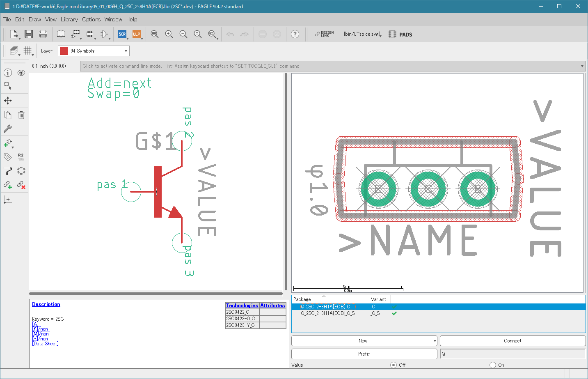Open the Data Sheet link
This screenshot has width=588, height=379.
pos(46,344)
